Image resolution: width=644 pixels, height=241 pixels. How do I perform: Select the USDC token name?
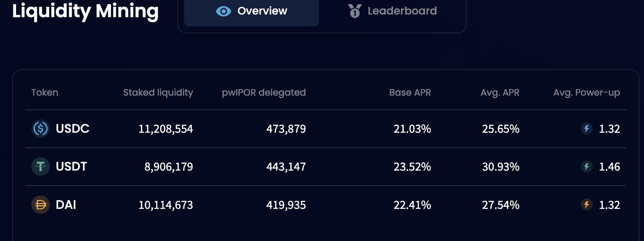tap(72, 129)
